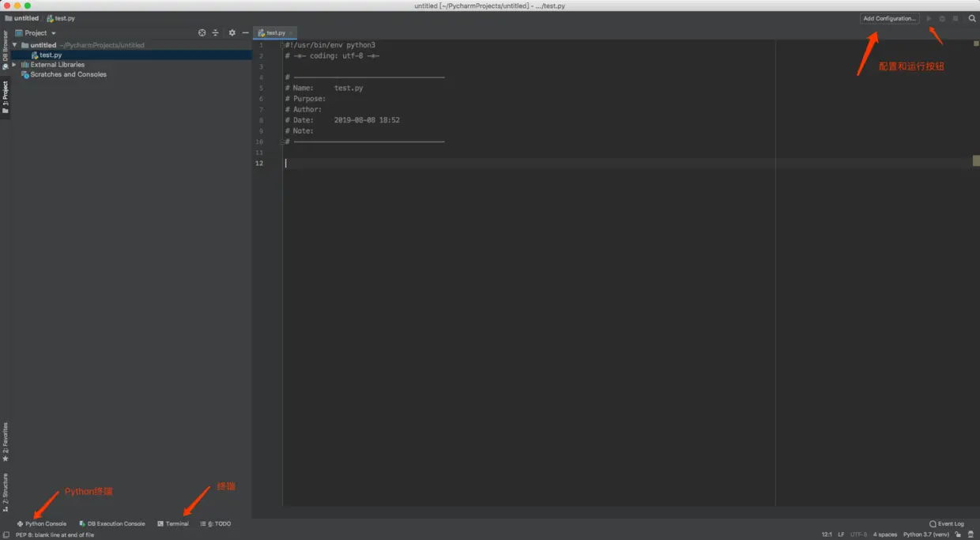Open the DB Execution Console panel
The height and width of the screenshot is (540, 980).
tap(112, 523)
